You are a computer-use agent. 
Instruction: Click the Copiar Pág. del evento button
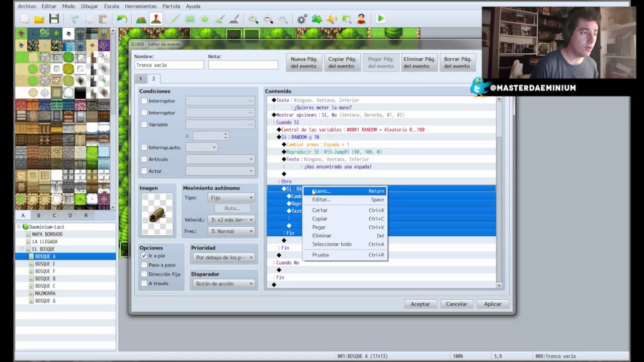pyautogui.click(x=342, y=63)
